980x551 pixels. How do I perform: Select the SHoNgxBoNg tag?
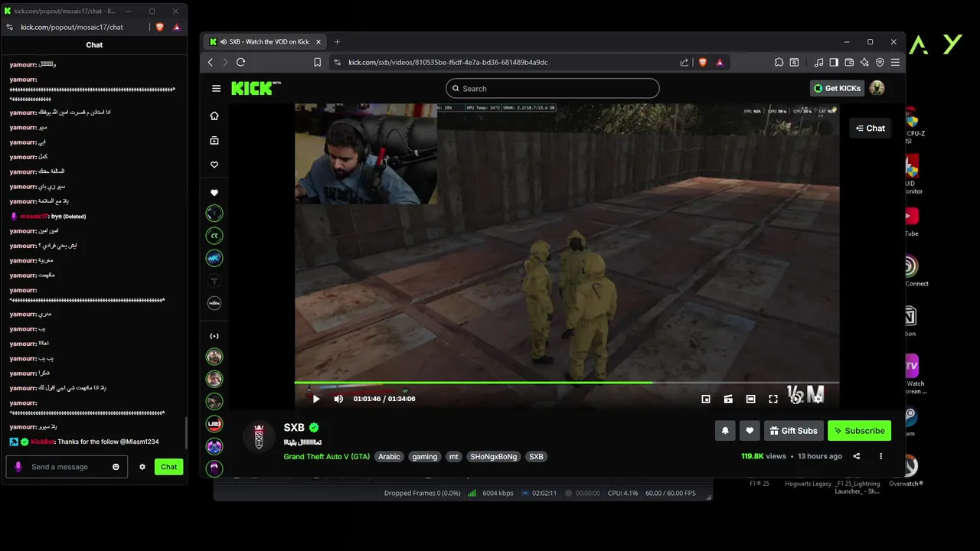coord(494,457)
